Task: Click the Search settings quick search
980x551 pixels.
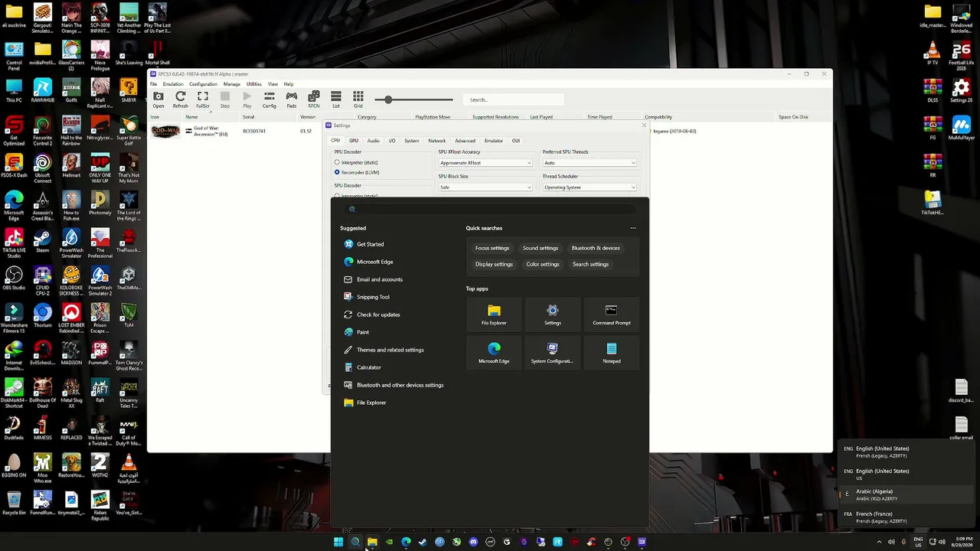Action: pyautogui.click(x=590, y=264)
